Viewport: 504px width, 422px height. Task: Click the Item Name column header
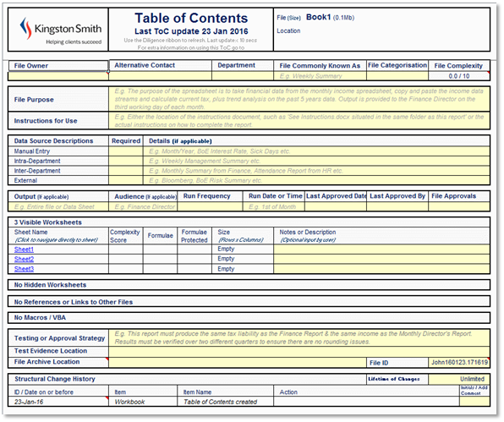pos(197,392)
